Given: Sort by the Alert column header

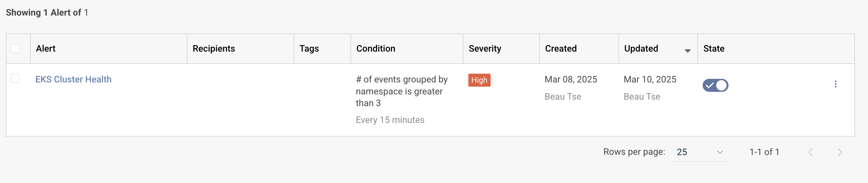Looking at the screenshot, I should (x=46, y=49).
